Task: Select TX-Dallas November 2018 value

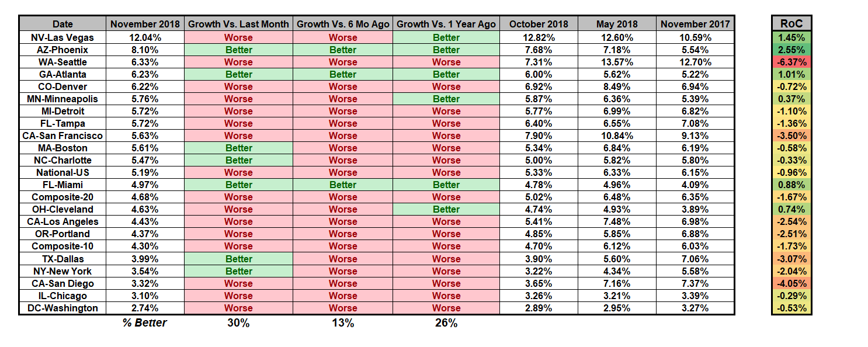Action: tap(145, 259)
